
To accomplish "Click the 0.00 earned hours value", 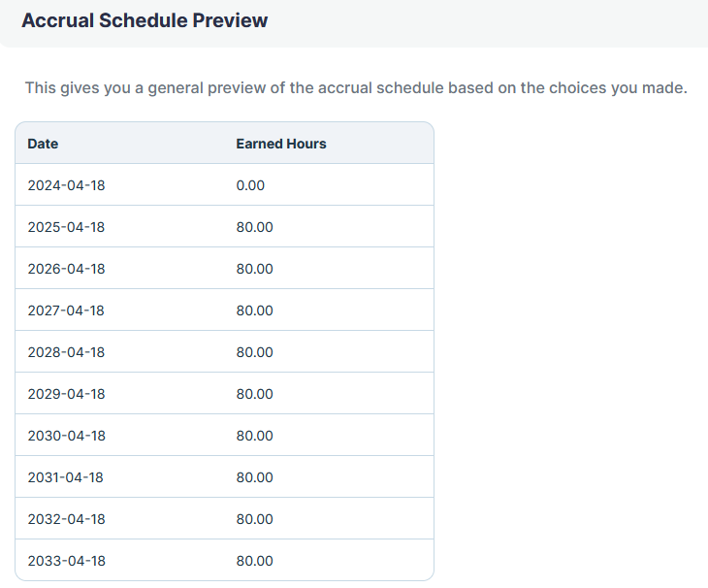I will pos(250,185).
